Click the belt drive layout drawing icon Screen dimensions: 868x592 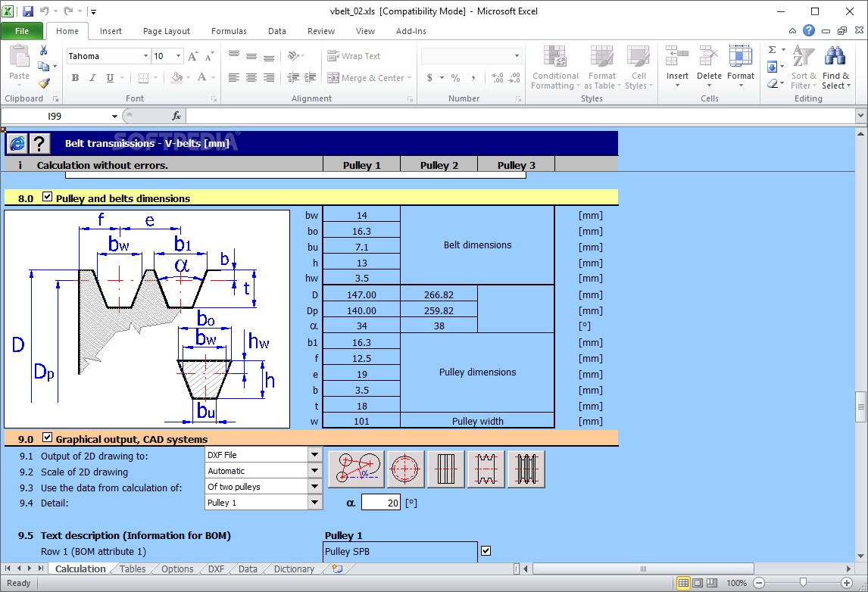tap(357, 469)
